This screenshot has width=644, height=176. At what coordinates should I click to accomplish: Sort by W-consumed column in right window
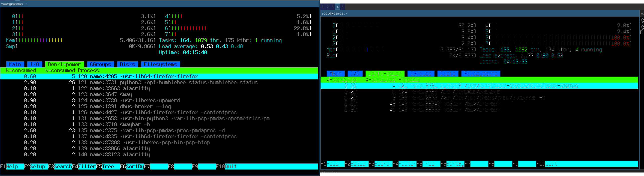[342, 80]
